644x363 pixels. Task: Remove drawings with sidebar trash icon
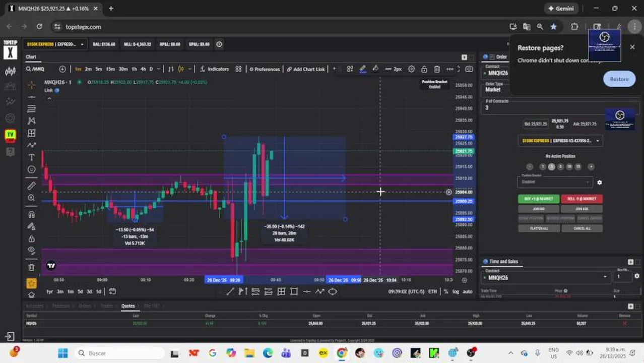click(x=31, y=267)
